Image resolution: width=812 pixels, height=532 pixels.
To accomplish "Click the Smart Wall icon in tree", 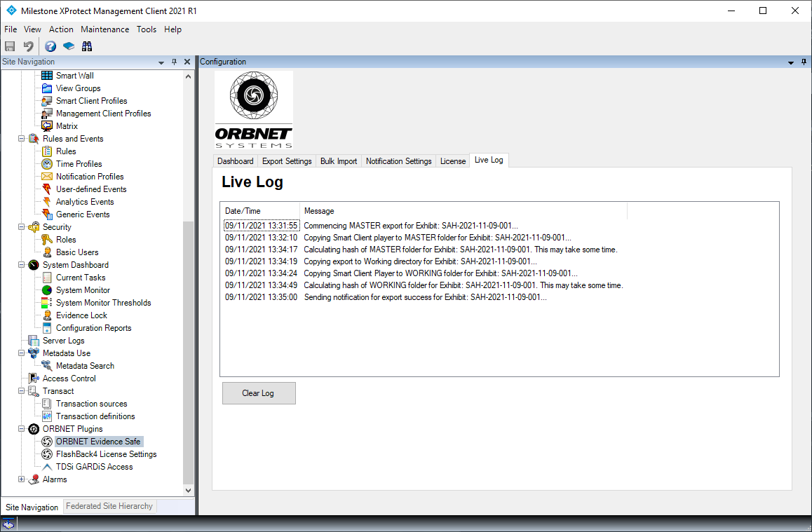I will pos(47,76).
